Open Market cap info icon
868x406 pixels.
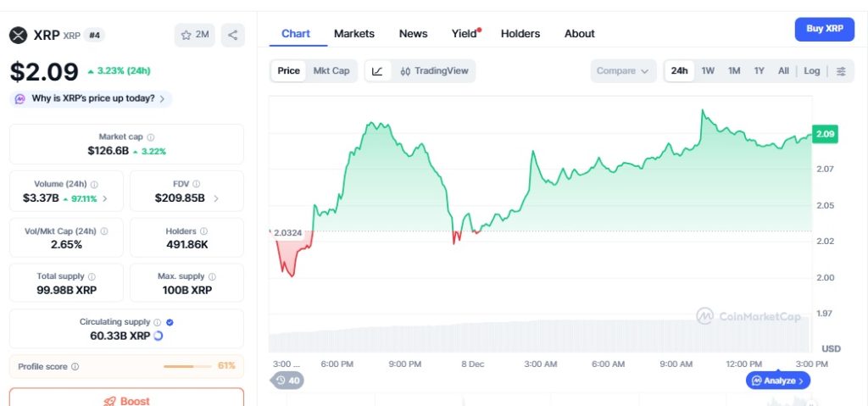pos(151,136)
